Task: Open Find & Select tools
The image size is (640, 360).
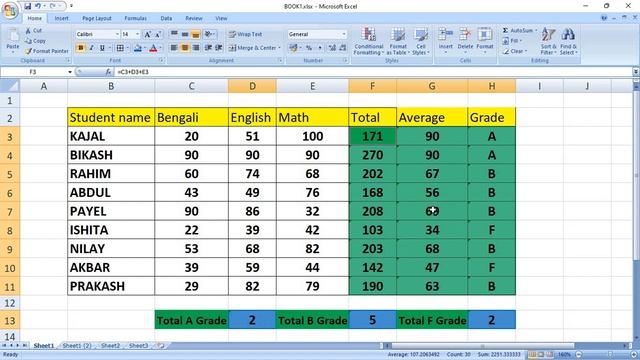Action: click(568, 41)
